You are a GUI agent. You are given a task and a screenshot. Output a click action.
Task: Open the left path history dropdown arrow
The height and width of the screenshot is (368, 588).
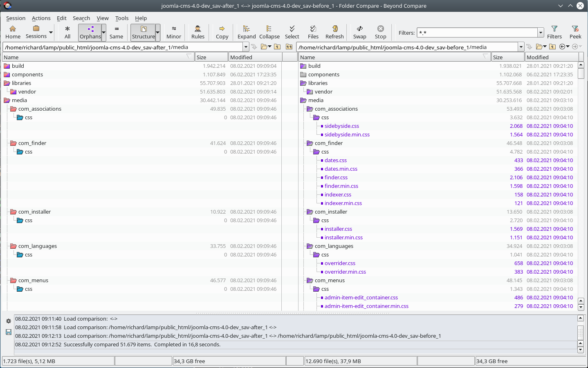pyautogui.click(x=246, y=47)
